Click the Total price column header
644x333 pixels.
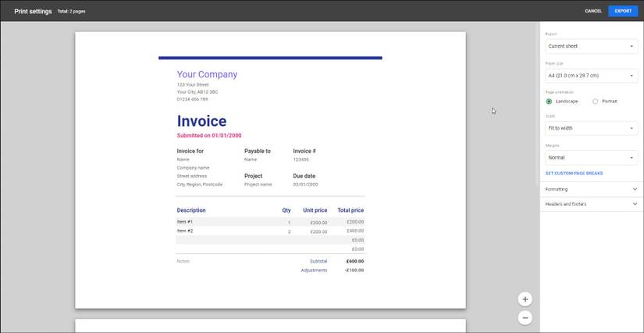[350, 210]
